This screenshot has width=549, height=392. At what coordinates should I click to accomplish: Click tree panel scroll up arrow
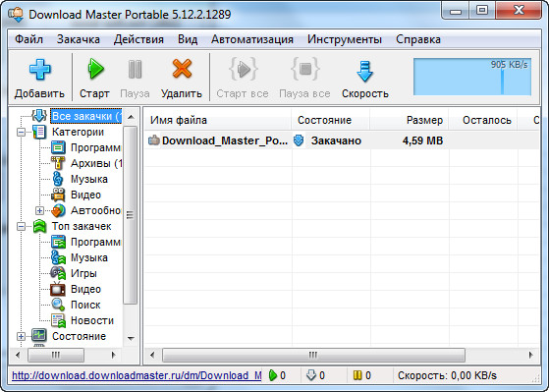[131, 117]
